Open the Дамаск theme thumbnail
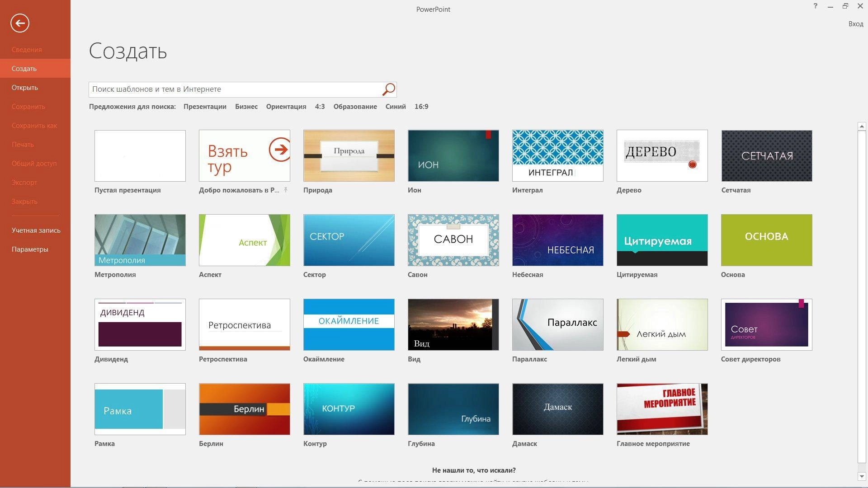The image size is (868, 488). [x=558, y=409]
